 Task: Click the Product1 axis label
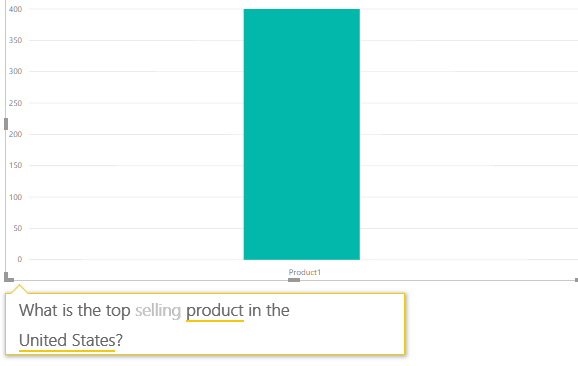[304, 272]
